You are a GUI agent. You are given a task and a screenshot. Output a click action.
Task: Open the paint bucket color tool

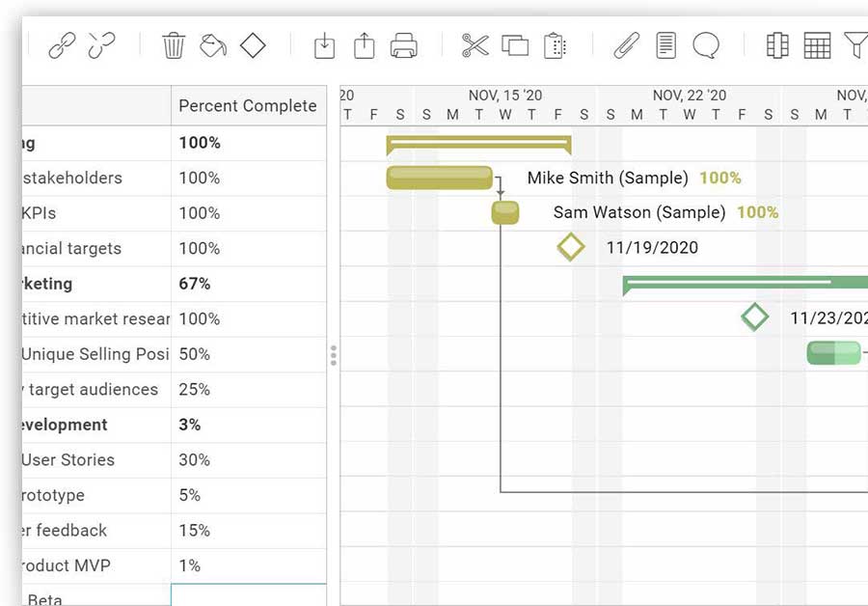point(213,45)
